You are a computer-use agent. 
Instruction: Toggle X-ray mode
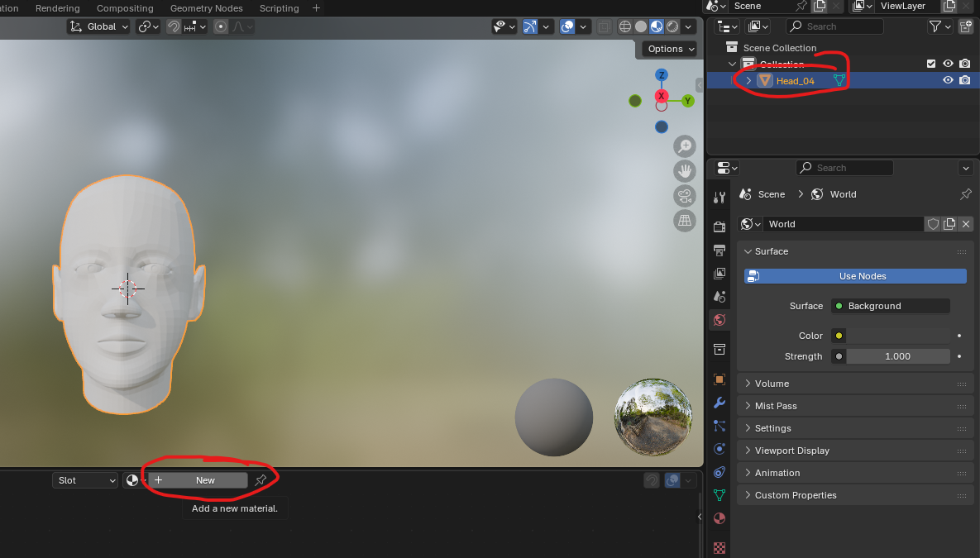tap(604, 27)
